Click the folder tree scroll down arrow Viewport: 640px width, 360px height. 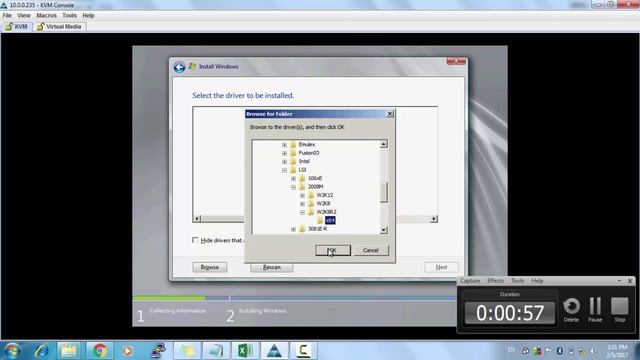click(384, 230)
